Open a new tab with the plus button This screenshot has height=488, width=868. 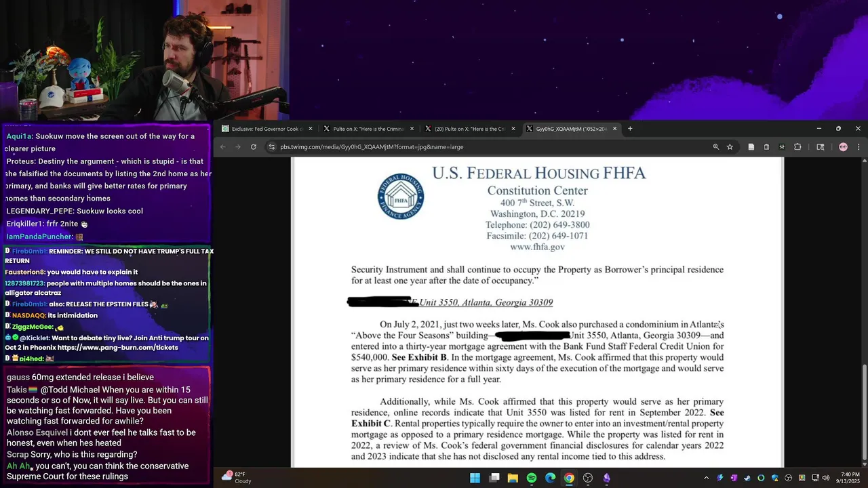click(630, 129)
